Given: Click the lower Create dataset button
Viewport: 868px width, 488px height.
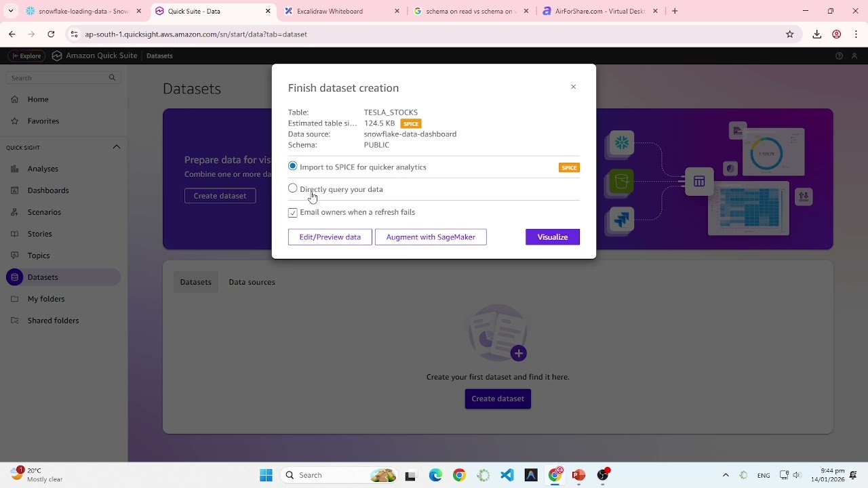Looking at the screenshot, I should 498,399.
